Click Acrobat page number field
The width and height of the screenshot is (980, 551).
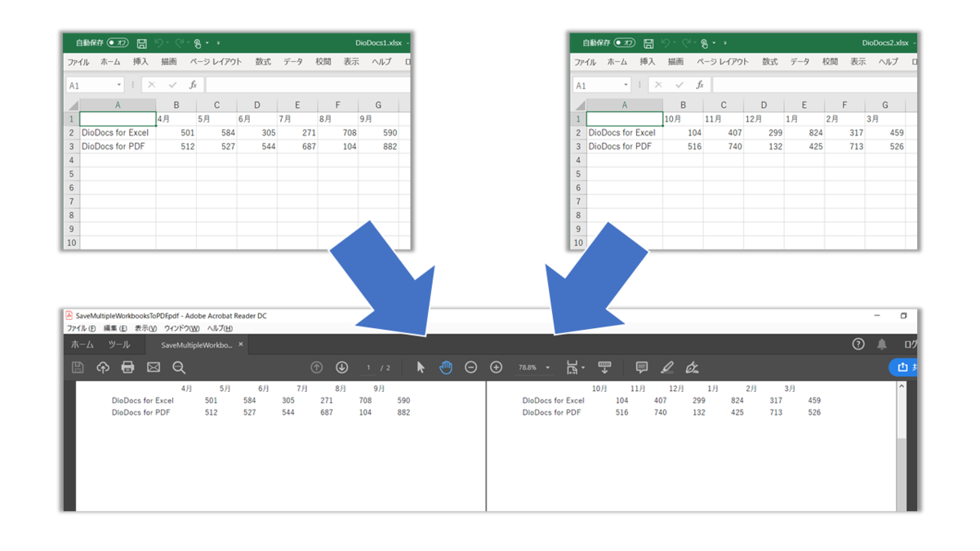(x=369, y=367)
